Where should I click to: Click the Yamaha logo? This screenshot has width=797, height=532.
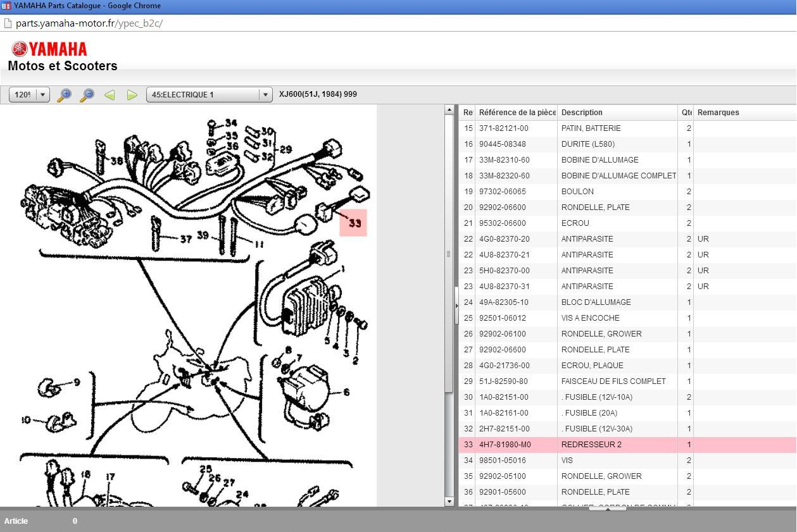click(x=49, y=49)
